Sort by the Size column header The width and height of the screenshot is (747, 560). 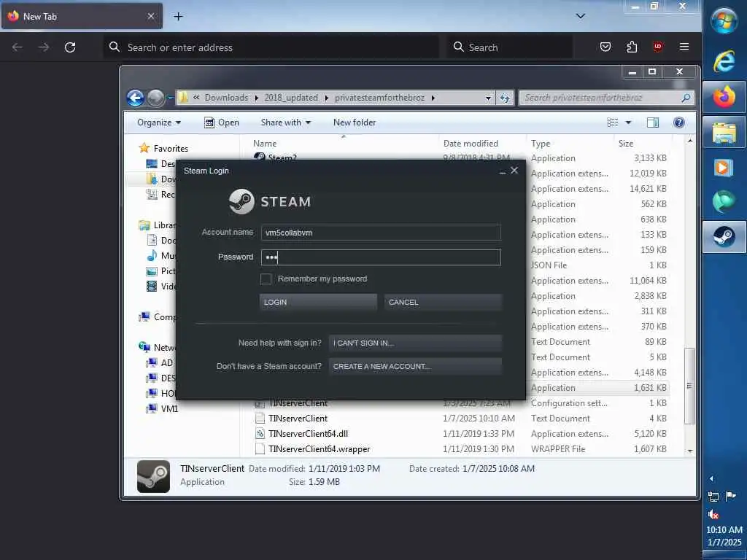click(x=643, y=144)
